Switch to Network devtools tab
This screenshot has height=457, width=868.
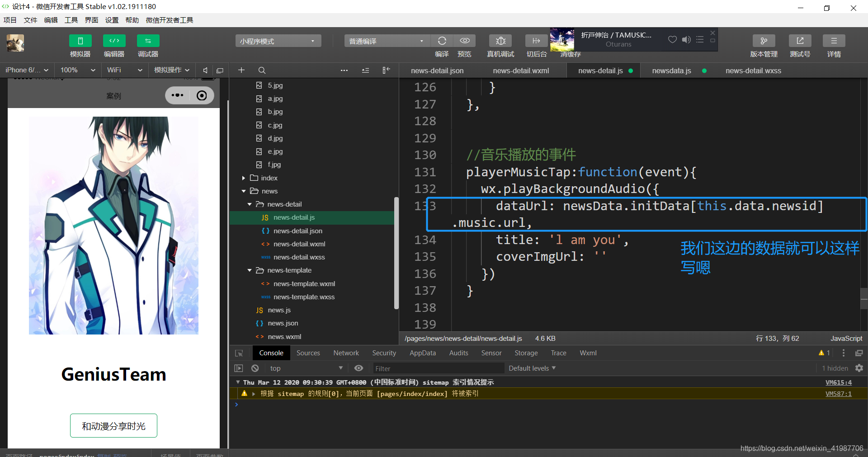(x=346, y=353)
